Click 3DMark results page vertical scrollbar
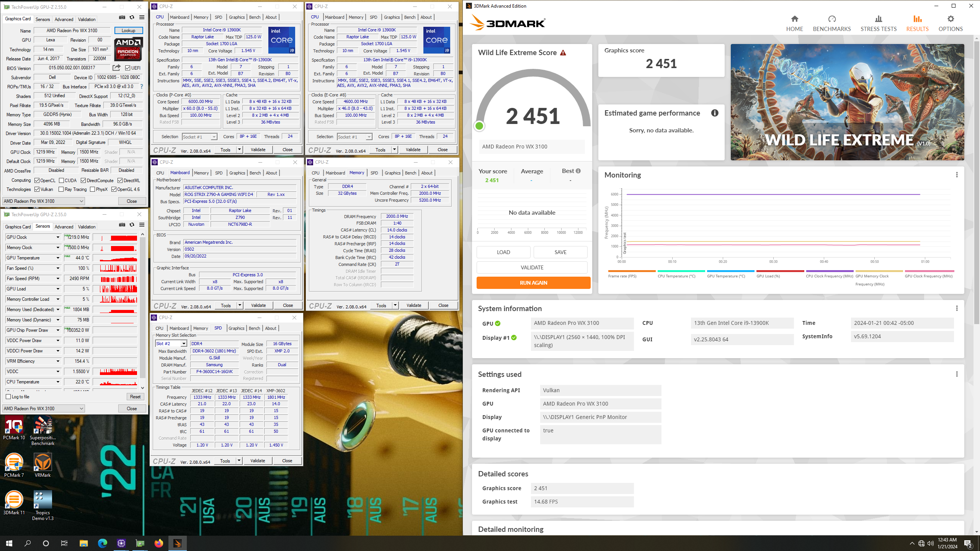The image size is (980, 551). (976, 184)
